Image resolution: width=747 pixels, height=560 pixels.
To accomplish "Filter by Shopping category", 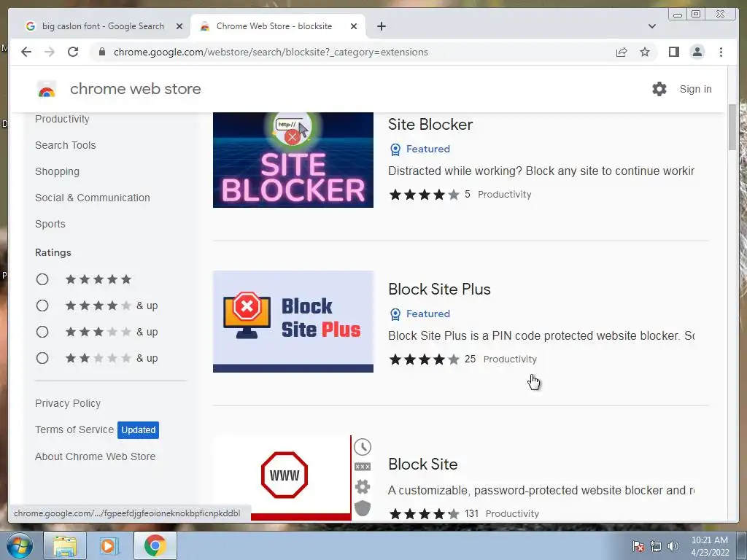I will click(57, 171).
